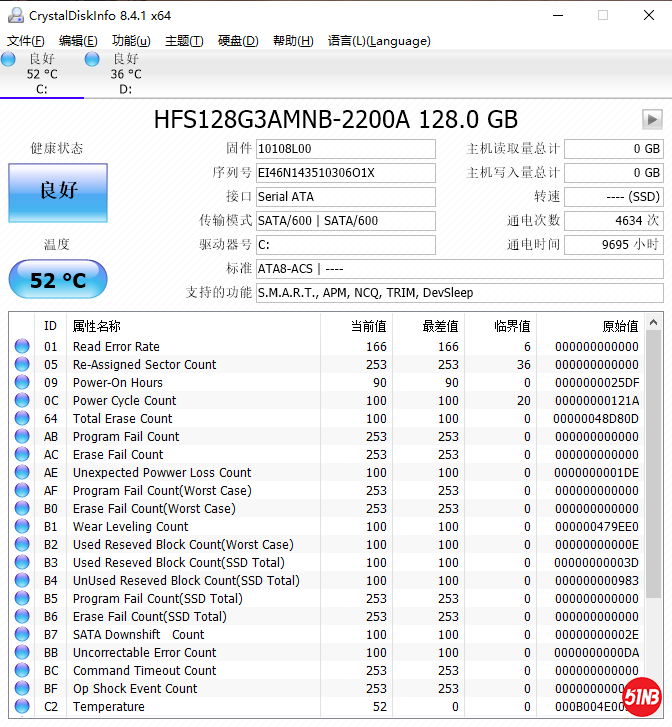Click status orb beside Total Erase Count

pos(22,419)
